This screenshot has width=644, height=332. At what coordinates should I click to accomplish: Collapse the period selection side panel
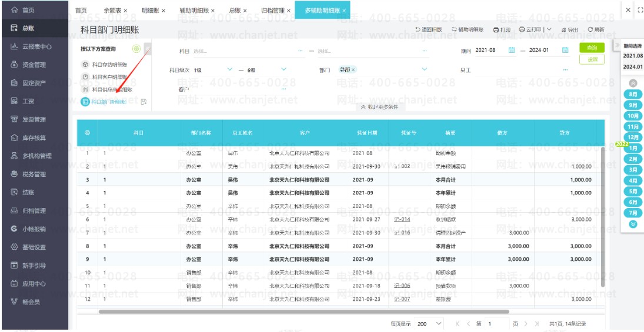(617, 46)
